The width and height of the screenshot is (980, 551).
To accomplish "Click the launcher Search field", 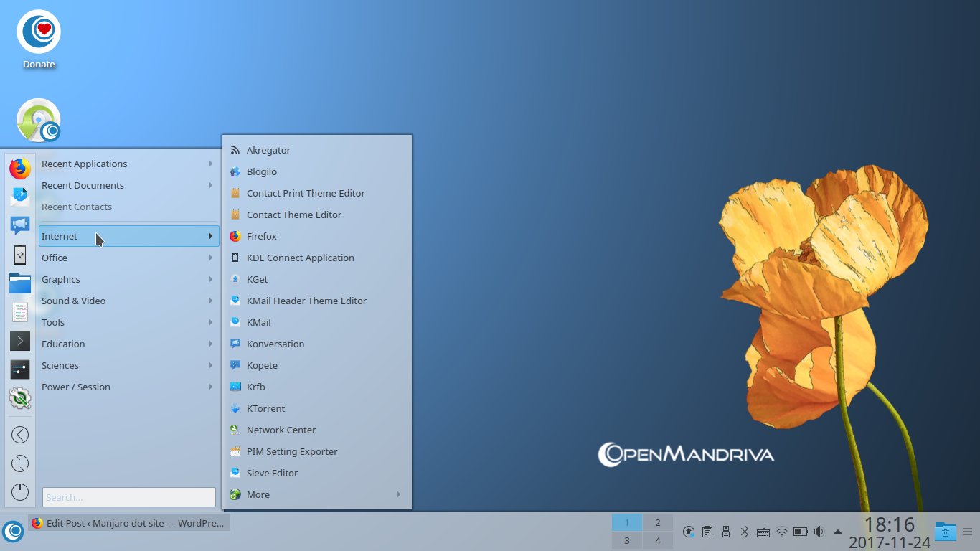I will click(129, 497).
